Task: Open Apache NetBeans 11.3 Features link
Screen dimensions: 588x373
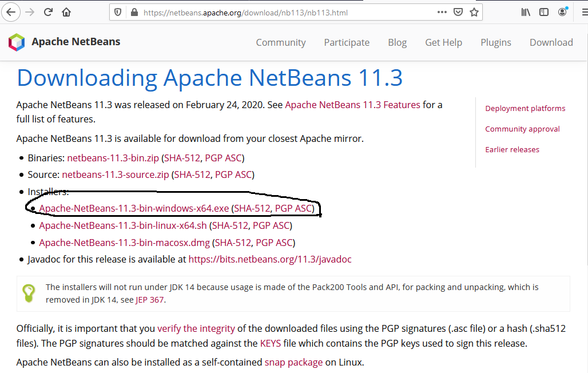Action: click(x=352, y=105)
